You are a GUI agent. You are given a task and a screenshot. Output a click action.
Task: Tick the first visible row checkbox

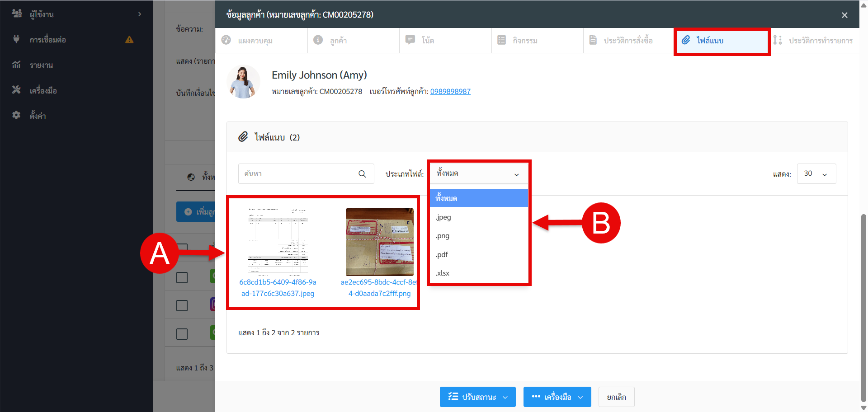pos(182,277)
